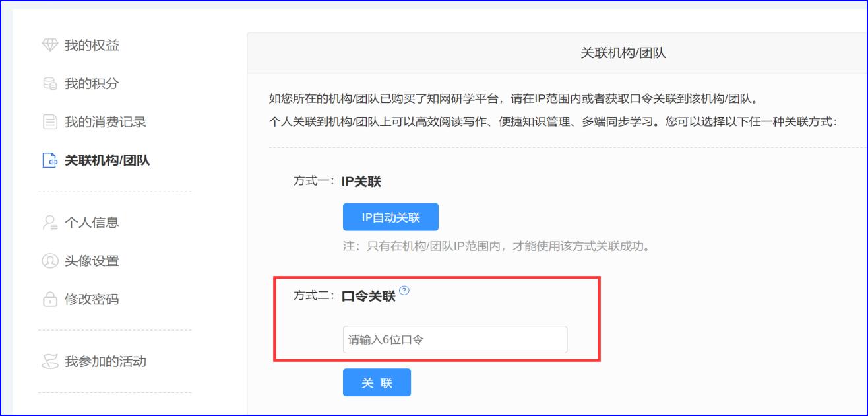Navigate to 头像设置 in the sidebar

click(92, 261)
